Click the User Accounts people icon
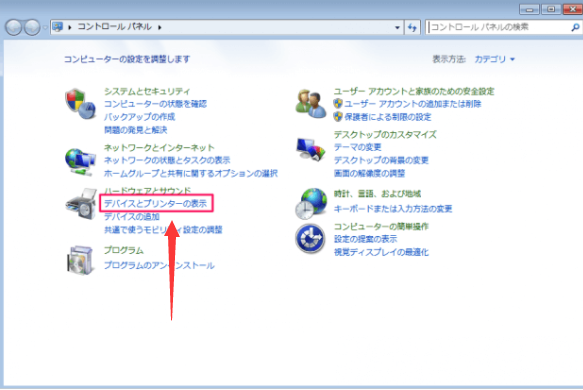583x390 pixels. click(x=311, y=104)
